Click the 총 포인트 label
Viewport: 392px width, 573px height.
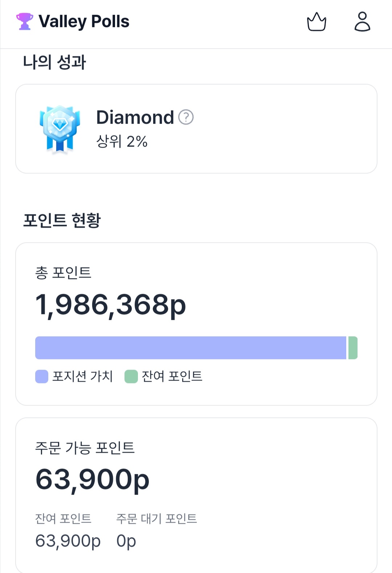coord(63,273)
